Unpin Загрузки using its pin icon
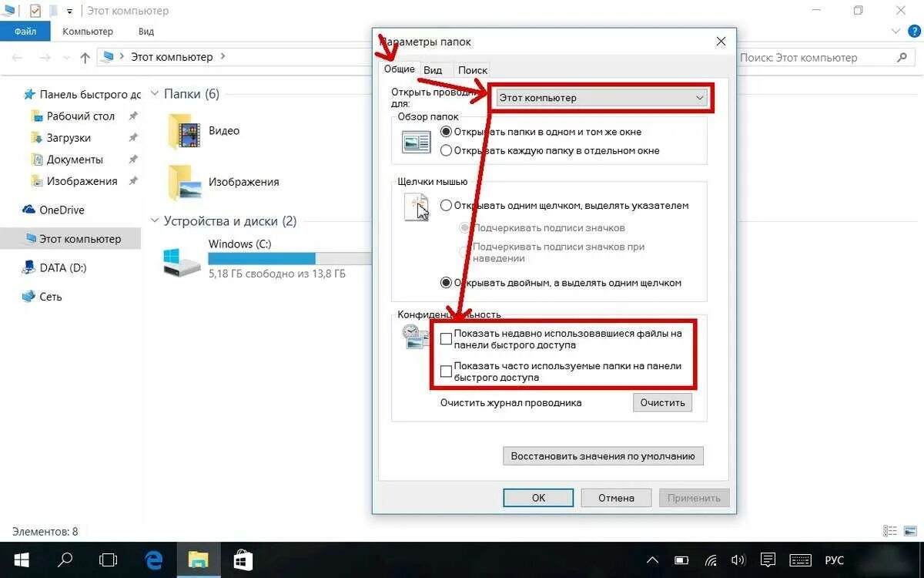Screen dimensions: 924x578 pyautogui.click(x=133, y=138)
